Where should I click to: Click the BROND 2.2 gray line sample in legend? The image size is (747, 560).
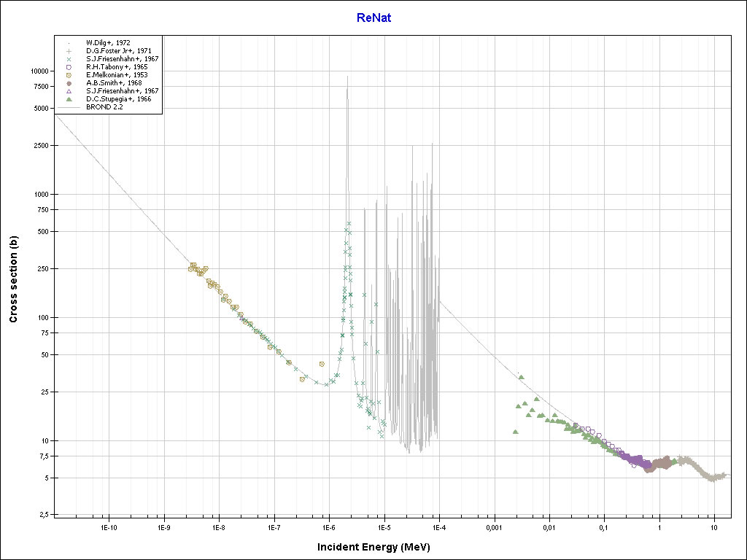click(68, 107)
